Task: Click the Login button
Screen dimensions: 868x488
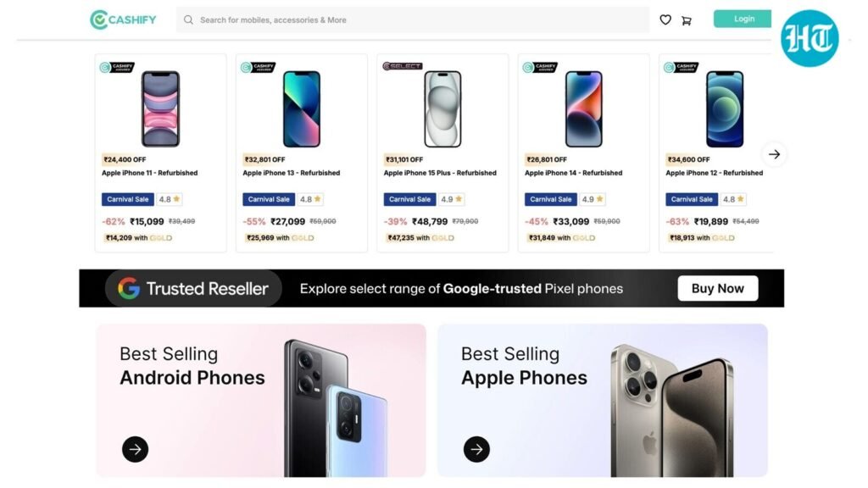Action: pos(743,18)
